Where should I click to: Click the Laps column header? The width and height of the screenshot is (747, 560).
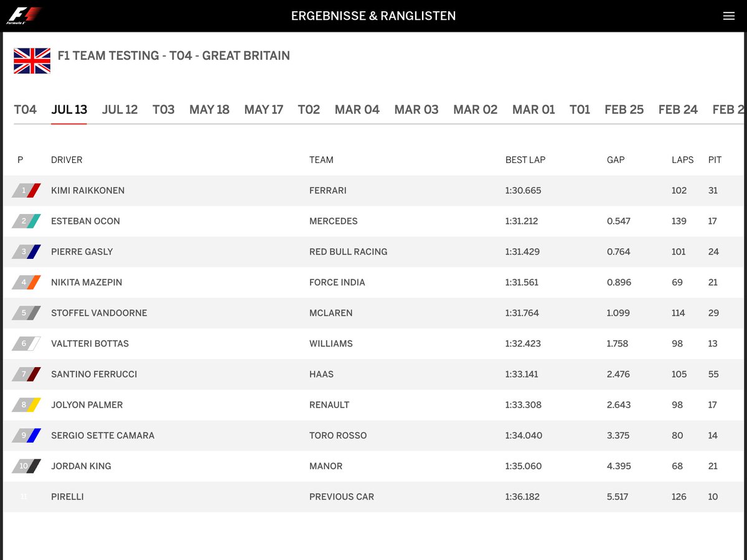click(682, 160)
